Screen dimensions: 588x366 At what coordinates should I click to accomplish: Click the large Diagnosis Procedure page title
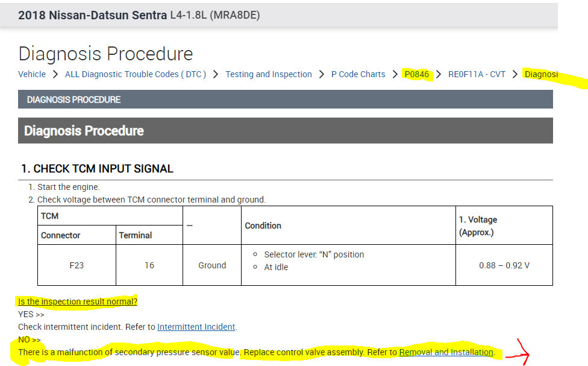[105, 54]
